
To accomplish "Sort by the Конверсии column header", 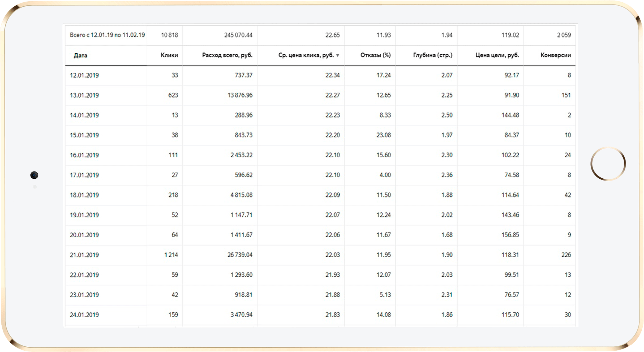I will [555, 55].
